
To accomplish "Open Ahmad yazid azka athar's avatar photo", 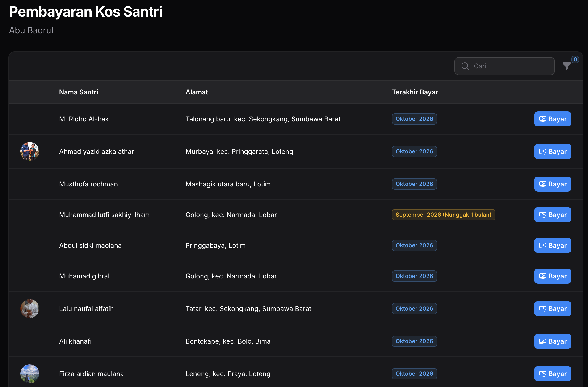I will point(30,151).
